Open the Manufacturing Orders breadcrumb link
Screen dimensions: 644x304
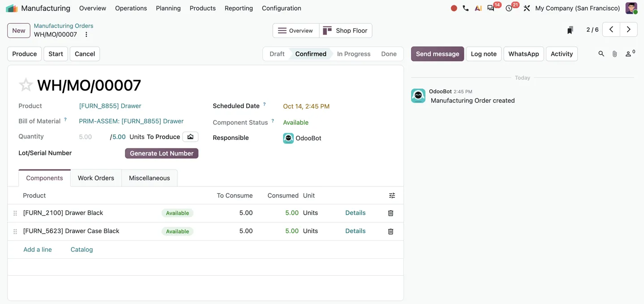pos(64,26)
